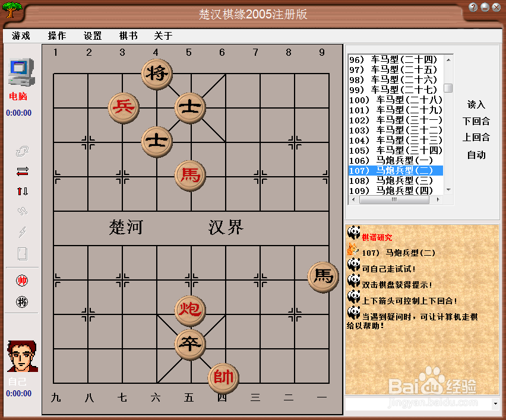Click the flip board up-down arrows icon
506x420 pixels.
[22, 191]
